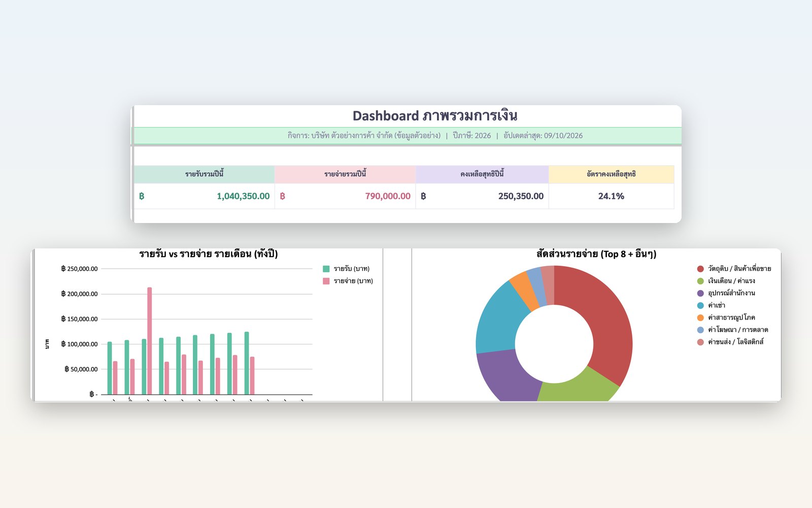Select the 250,350.00 net balance value

coord(521,196)
